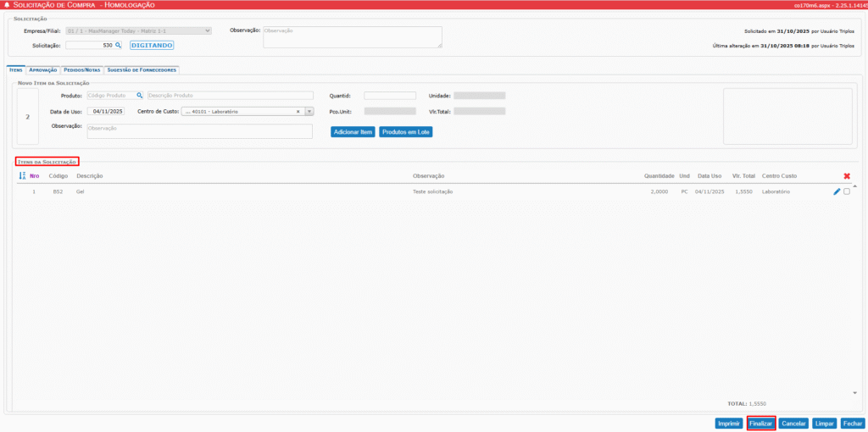
Task: Click the bell icon in the title bar
Action: point(8,5)
